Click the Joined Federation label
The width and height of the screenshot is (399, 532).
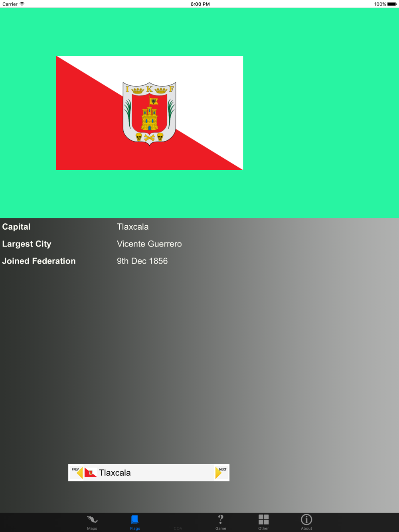pos(39,261)
